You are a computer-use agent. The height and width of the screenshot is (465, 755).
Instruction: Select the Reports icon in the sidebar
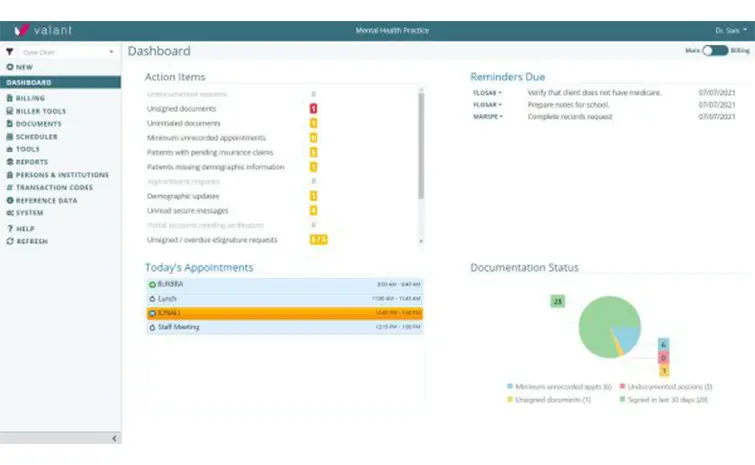9,162
